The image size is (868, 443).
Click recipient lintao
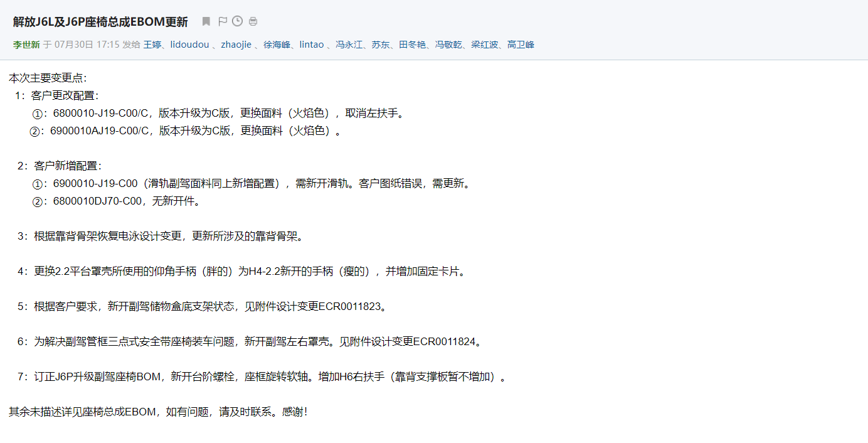pos(312,45)
